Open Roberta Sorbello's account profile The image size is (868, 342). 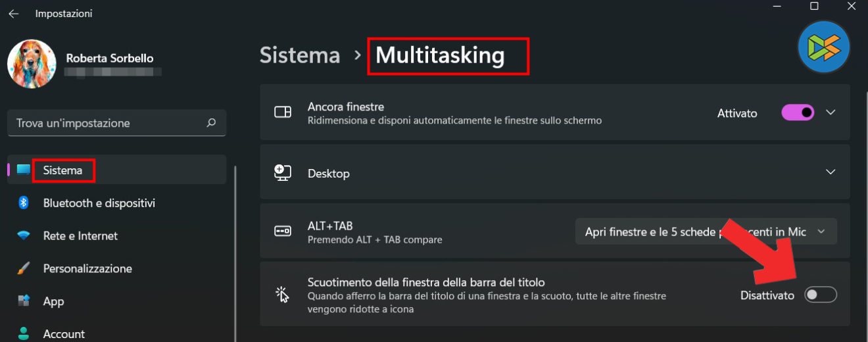pyautogui.click(x=109, y=59)
